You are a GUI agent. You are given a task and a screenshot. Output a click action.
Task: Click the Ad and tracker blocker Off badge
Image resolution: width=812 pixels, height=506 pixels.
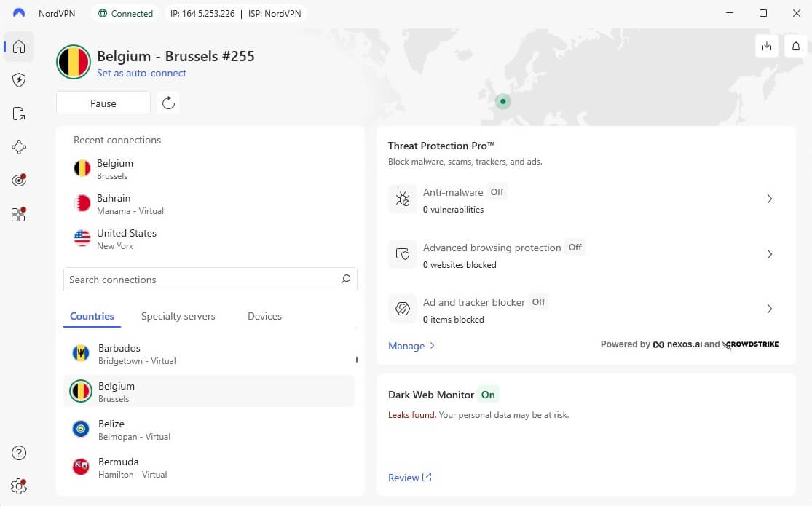539,302
